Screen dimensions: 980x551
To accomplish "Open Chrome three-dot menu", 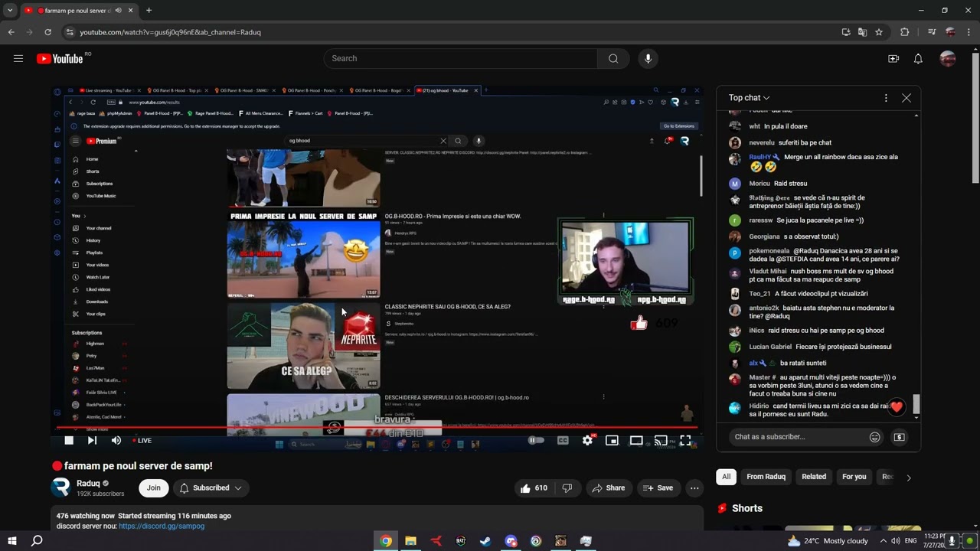I will tap(969, 32).
